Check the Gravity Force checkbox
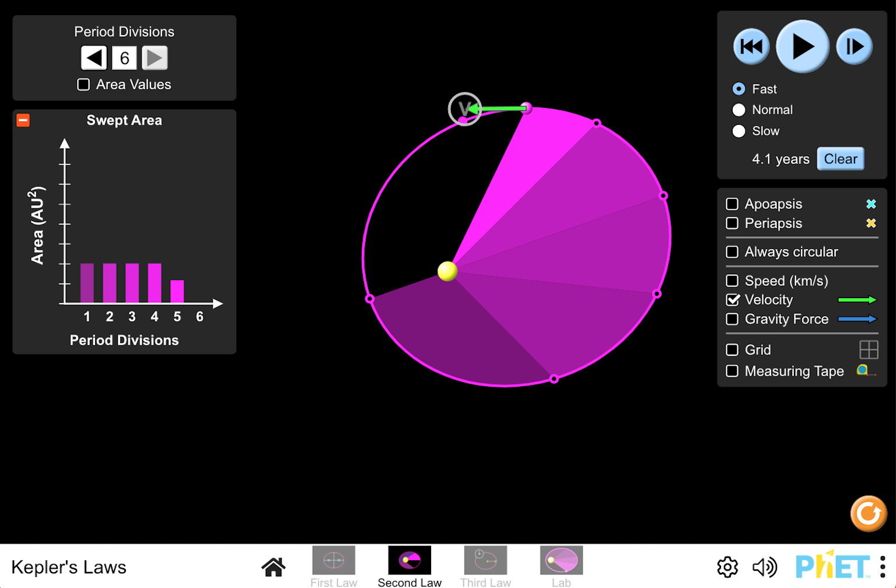Screen dimensions: 896x588 click(732, 319)
